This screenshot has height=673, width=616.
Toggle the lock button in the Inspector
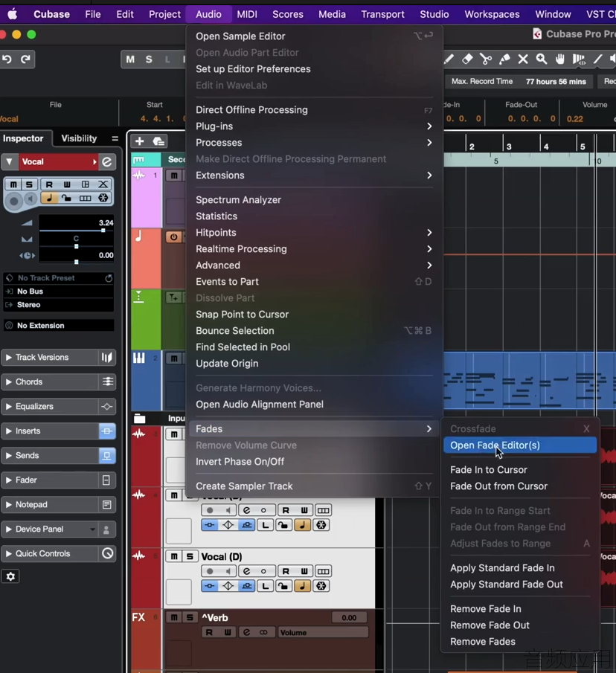click(66, 198)
